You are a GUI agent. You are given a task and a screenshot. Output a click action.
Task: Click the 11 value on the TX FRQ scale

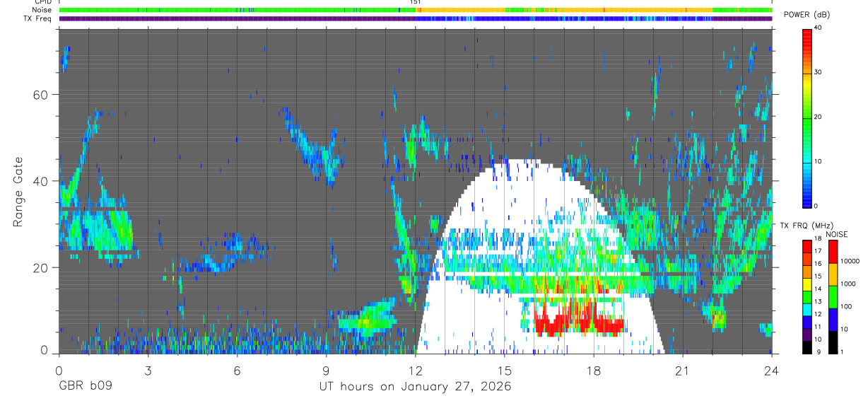click(817, 327)
